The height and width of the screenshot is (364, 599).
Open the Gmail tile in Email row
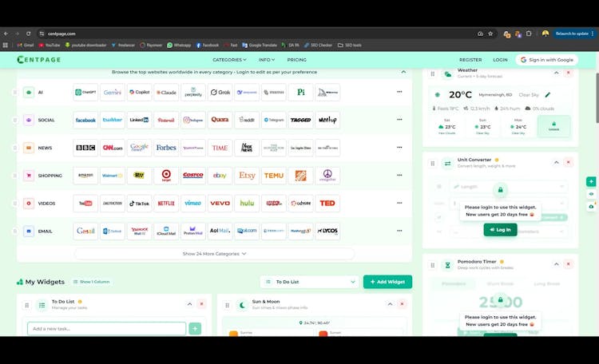(x=85, y=231)
